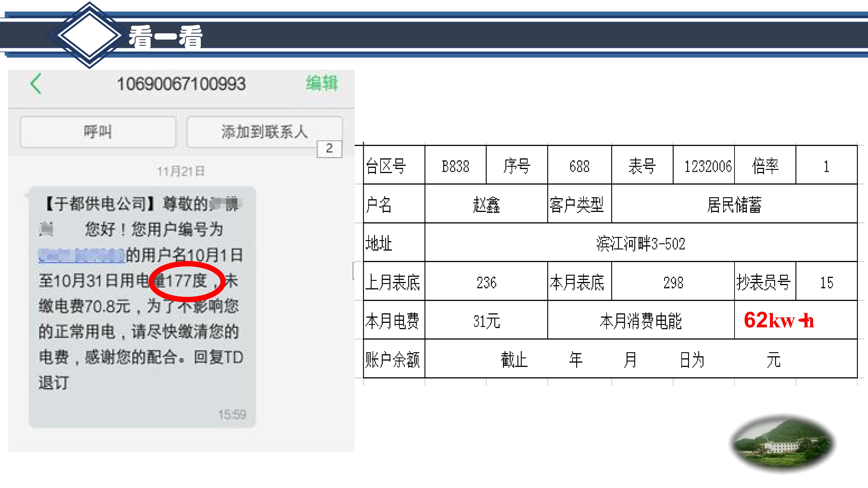Click 添加到联系人 add to contacts button
Screen dimensions: 868x488
pos(264,132)
